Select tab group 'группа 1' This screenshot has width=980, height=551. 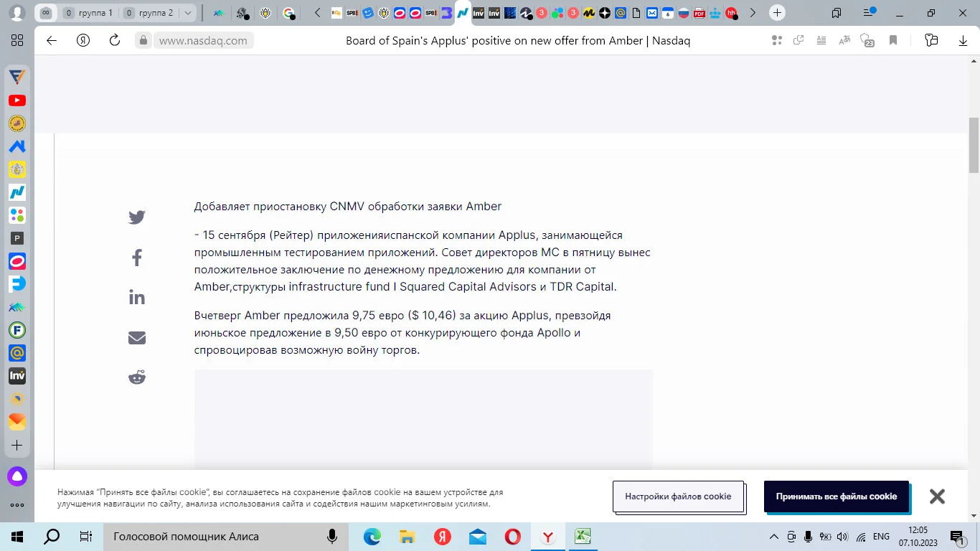[x=88, y=13]
